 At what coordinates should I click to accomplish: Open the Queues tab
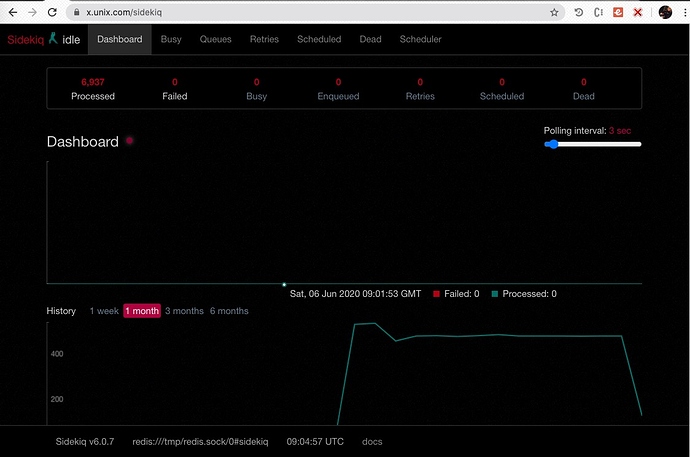click(x=215, y=40)
